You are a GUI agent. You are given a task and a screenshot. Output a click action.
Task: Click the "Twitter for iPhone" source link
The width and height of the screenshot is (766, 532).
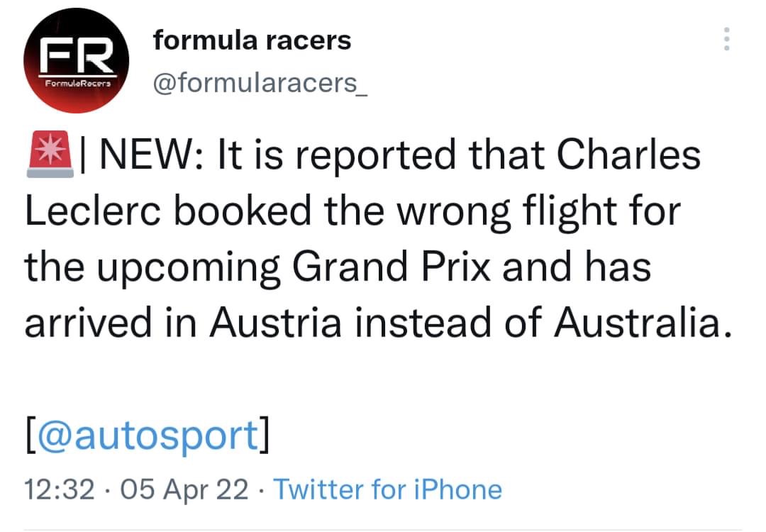(387, 489)
